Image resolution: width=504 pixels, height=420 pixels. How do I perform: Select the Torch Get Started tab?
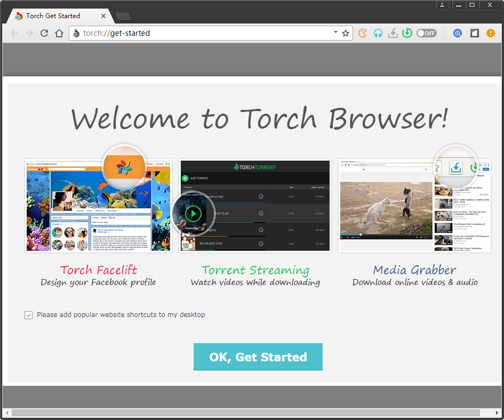click(x=53, y=16)
